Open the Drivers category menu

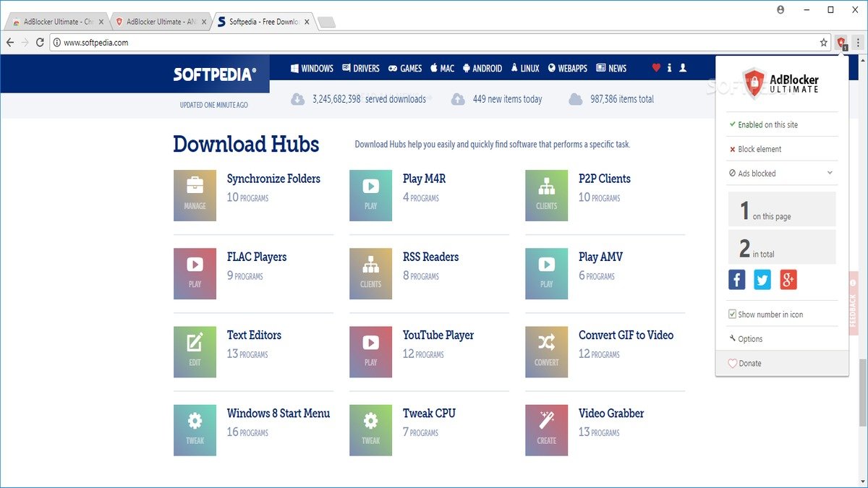tap(360, 68)
